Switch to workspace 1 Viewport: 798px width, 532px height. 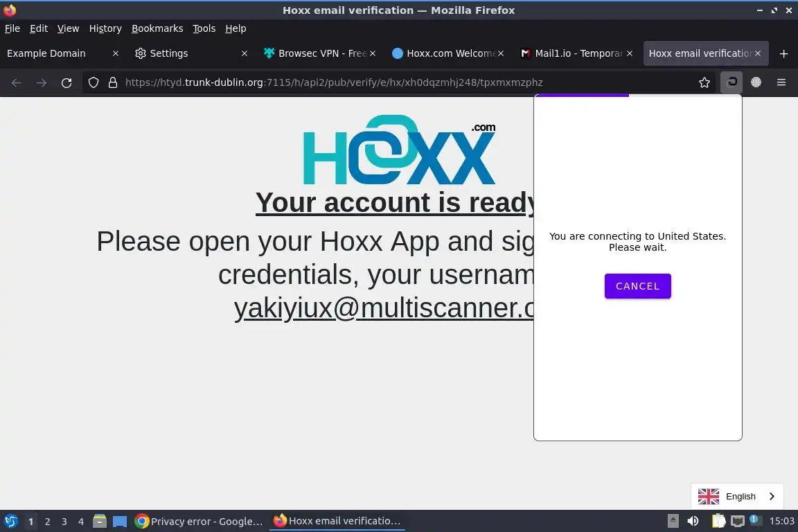(x=30, y=522)
